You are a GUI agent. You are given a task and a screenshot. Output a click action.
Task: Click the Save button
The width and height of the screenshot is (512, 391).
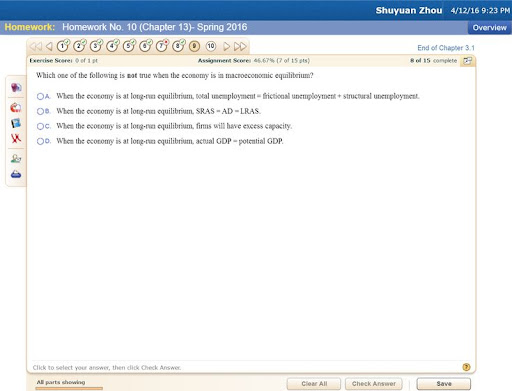coord(444,384)
